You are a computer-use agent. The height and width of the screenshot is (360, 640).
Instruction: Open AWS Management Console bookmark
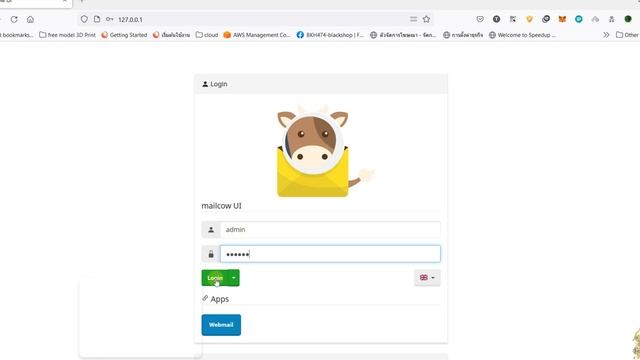[257, 35]
